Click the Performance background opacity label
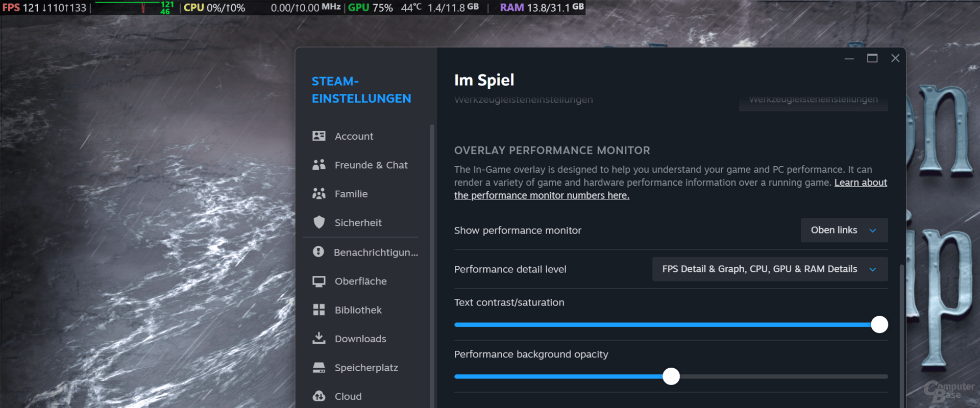This screenshot has height=408, width=980. pyautogui.click(x=531, y=354)
